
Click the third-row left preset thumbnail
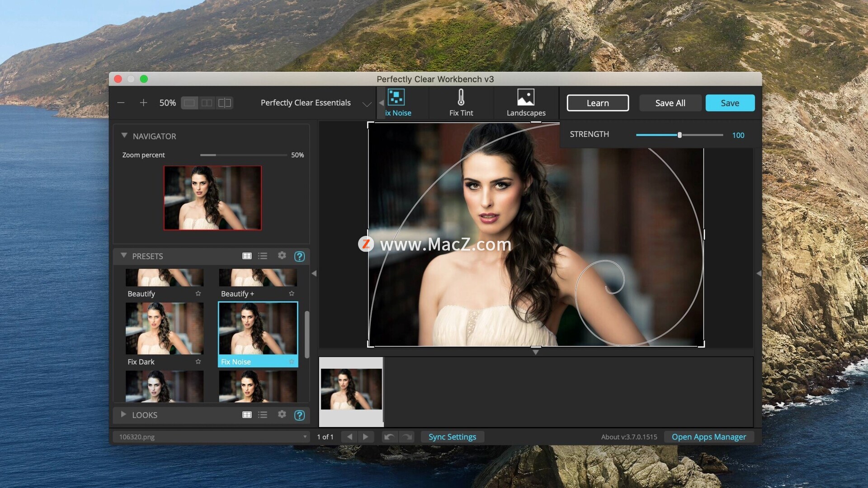(165, 386)
